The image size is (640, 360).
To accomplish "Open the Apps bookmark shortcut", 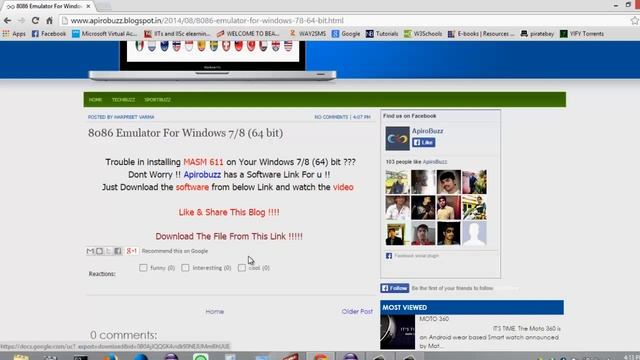I will (x=14, y=34).
